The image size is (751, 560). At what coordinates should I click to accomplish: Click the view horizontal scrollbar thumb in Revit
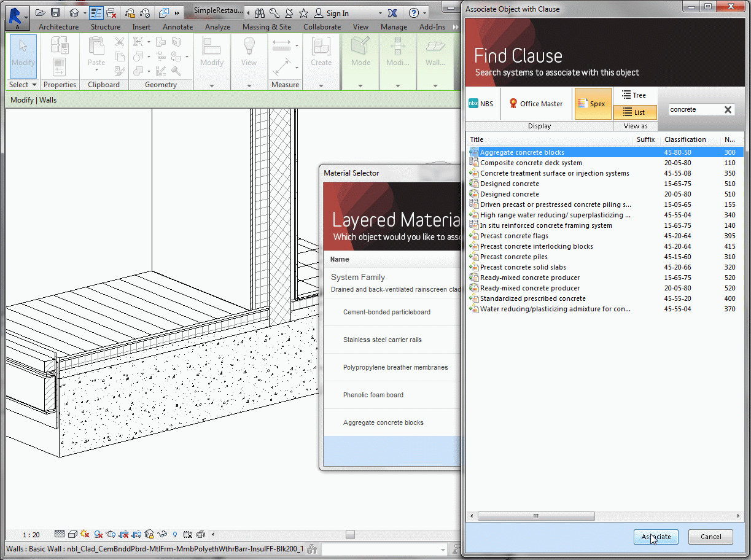349,534
